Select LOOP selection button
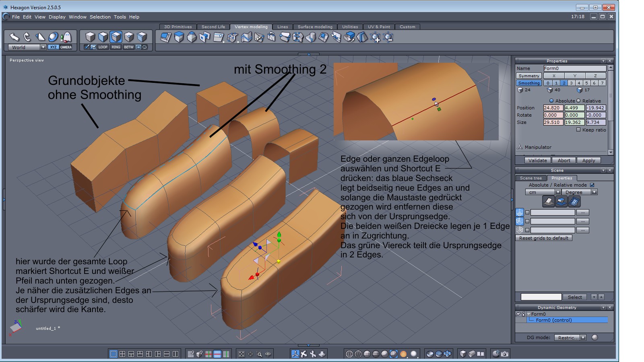Image resolution: width=644 pixels, height=362 pixels. tap(103, 47)
